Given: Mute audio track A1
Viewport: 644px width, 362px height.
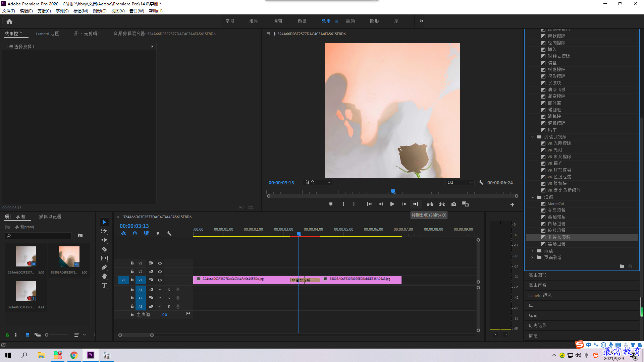Looking at the screenshot, I should click(160, 290).
